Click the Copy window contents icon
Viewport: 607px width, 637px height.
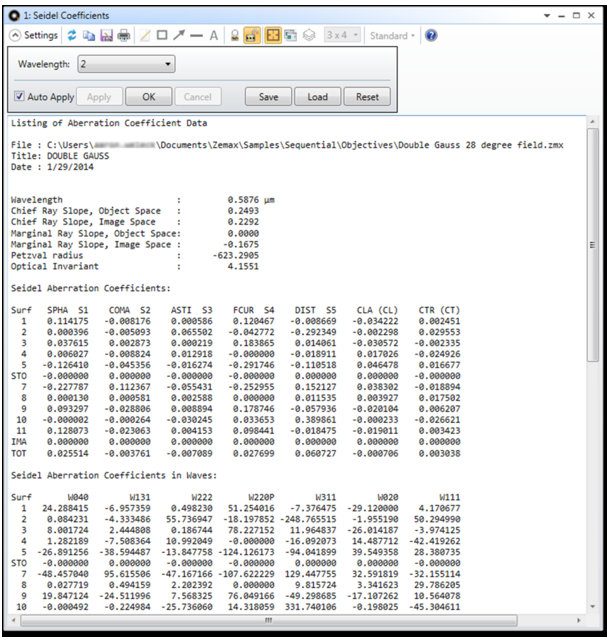click(x=89, y=36)
